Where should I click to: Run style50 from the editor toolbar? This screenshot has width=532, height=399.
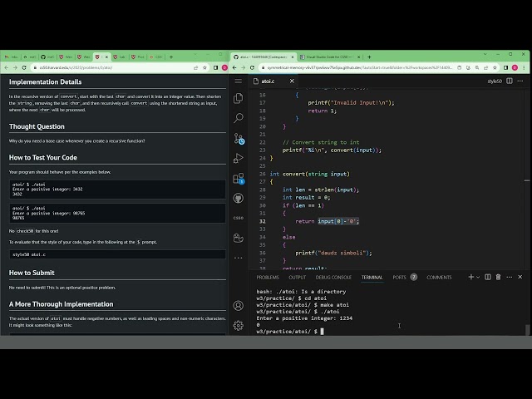click(x=495, y=81)
